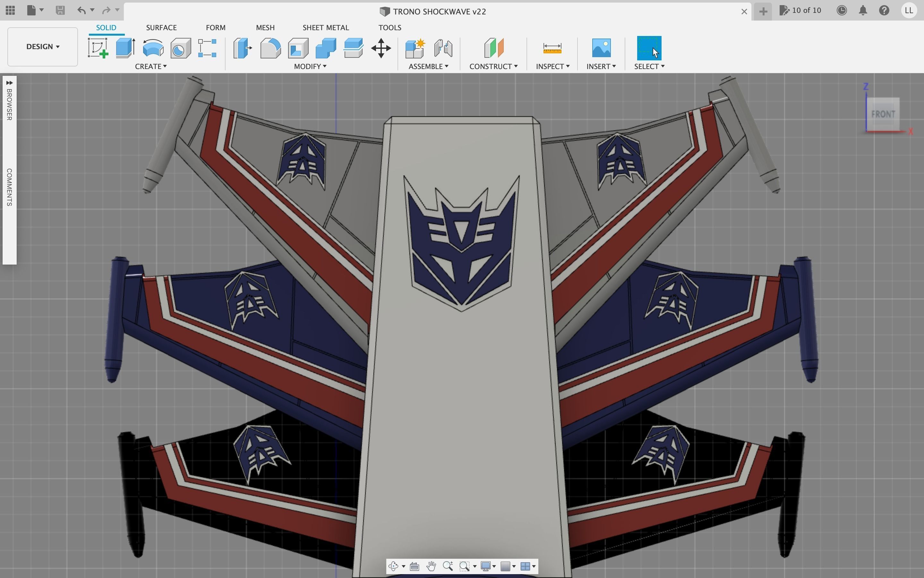This screenshot has width=924, height=578.
Task: Open the Data Panel grid icon
Action: pyautogui.click(x=10, y=10)
